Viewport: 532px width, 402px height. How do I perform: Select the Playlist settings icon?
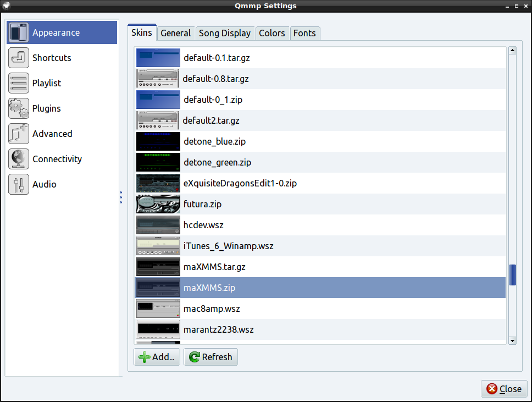[19, 83]
